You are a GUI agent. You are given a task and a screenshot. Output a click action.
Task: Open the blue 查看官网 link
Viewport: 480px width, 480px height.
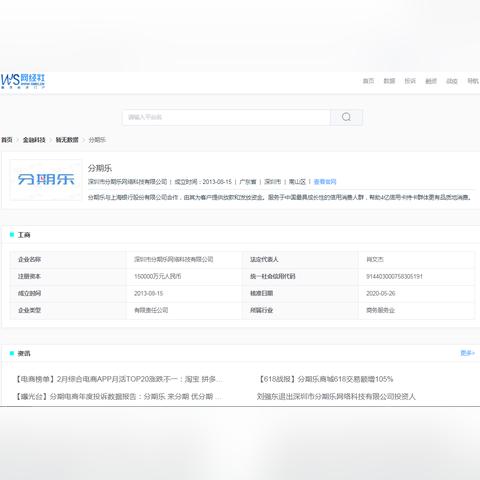tap(325, 182)
